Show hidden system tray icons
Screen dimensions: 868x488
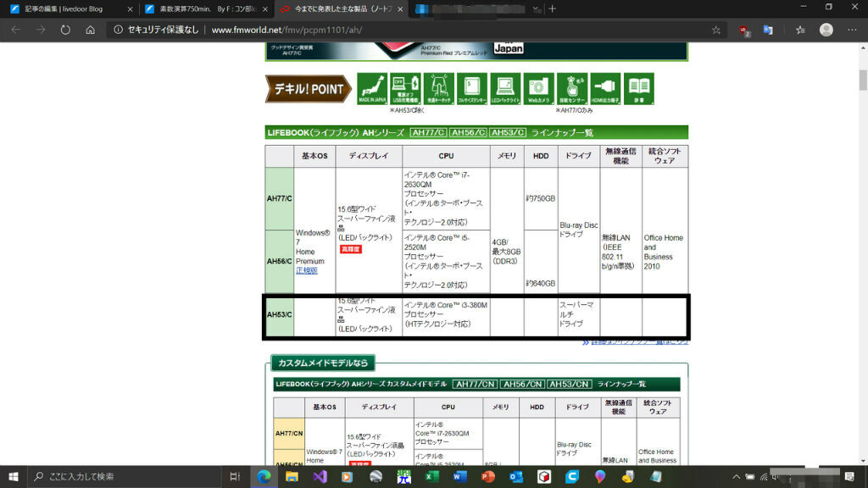736,476
